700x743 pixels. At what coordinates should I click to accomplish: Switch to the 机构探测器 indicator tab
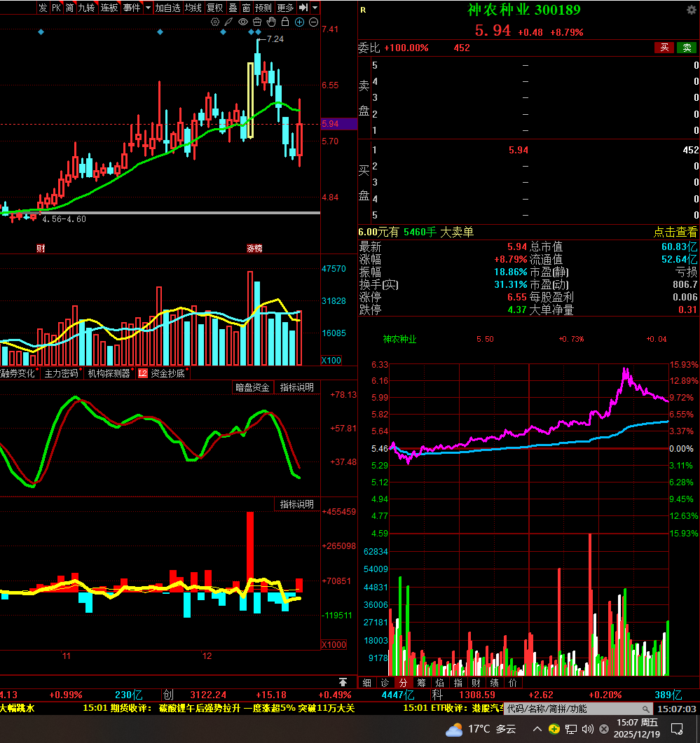click(109, 373)
